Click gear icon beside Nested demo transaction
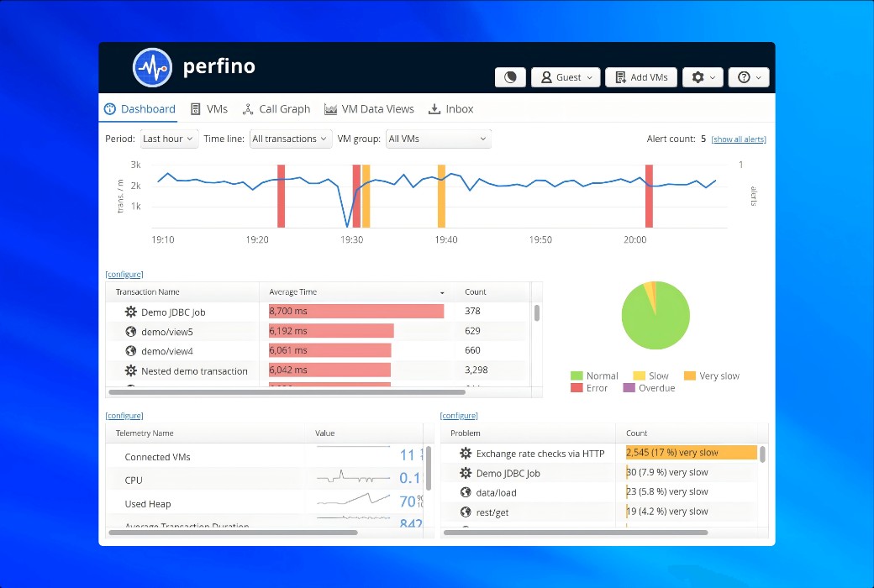The image size is (874, 588). [x=130, y=370]
